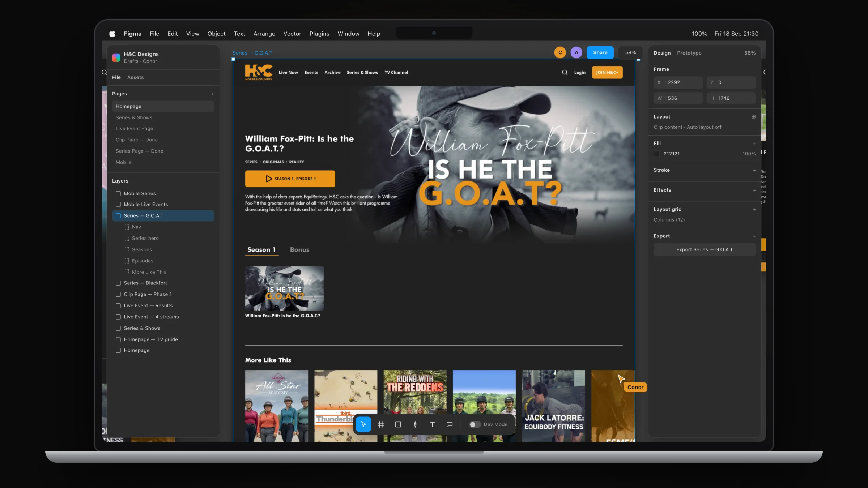This screenshot has width=868, height=488.
Task: Select the Move tool in bottom toolbar
Action: (363, 424)
